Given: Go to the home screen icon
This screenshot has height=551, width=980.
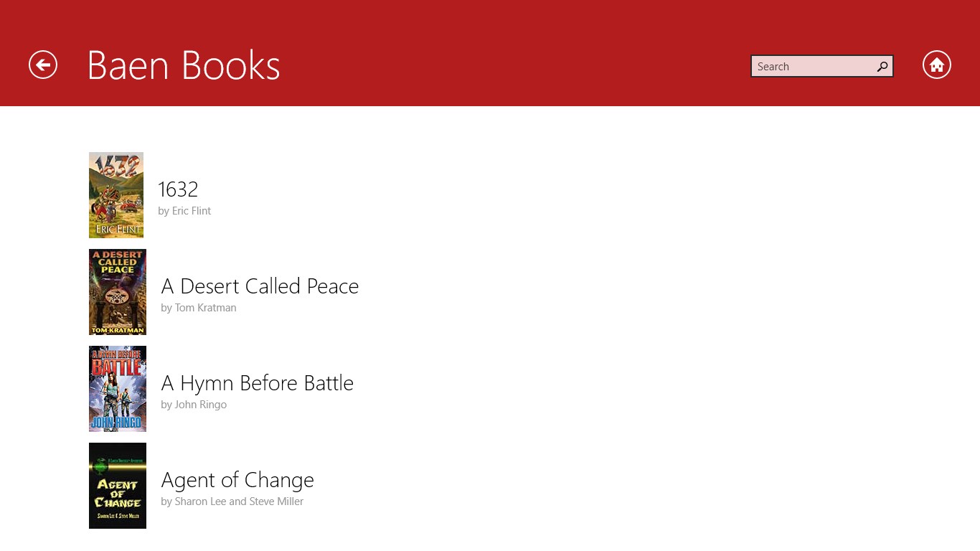Looking at the screenshot, I should click(936, 65).
